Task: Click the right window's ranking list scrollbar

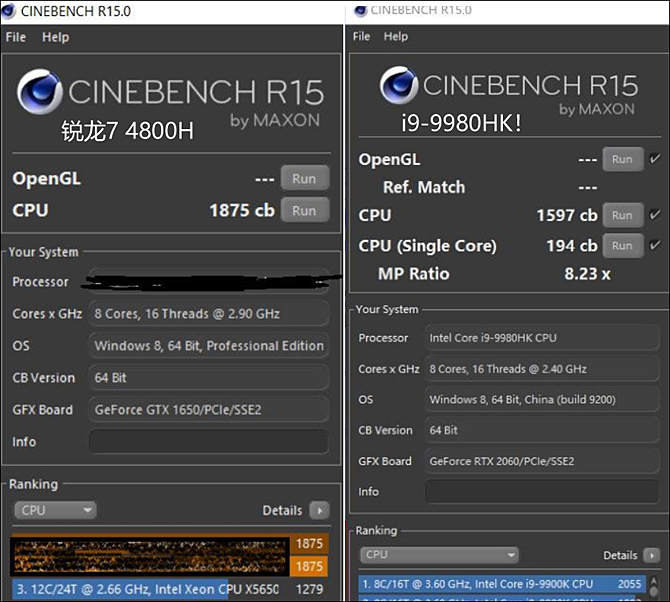Action: click(654, 587)
